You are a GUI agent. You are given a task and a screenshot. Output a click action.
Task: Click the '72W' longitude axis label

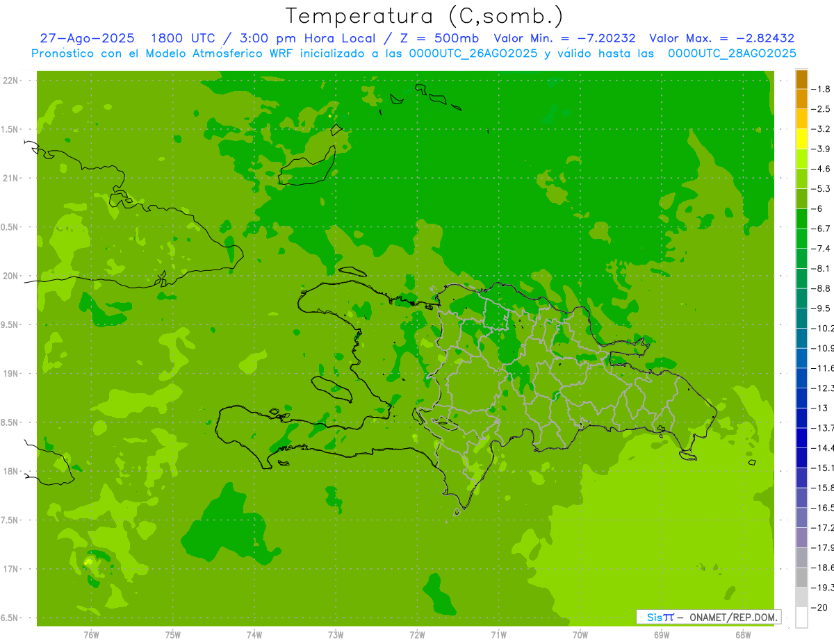pyautogui.click(x=417, y=635)
